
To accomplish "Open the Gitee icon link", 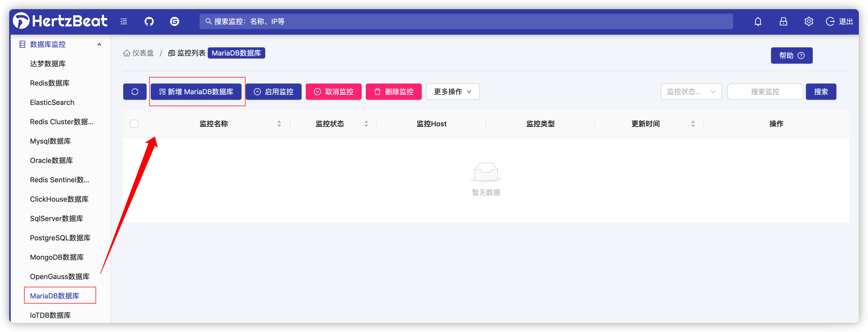I will tap(174, 22).
